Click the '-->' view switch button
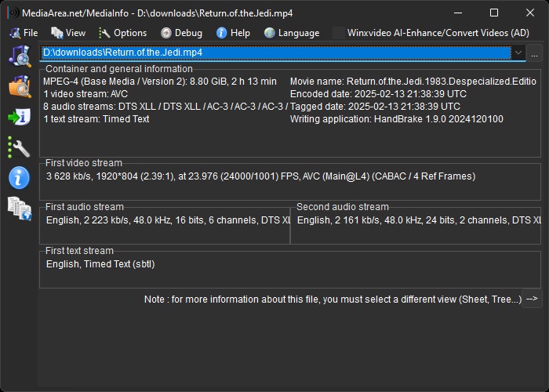The image size is (549, 392). [x=532, y=299]
